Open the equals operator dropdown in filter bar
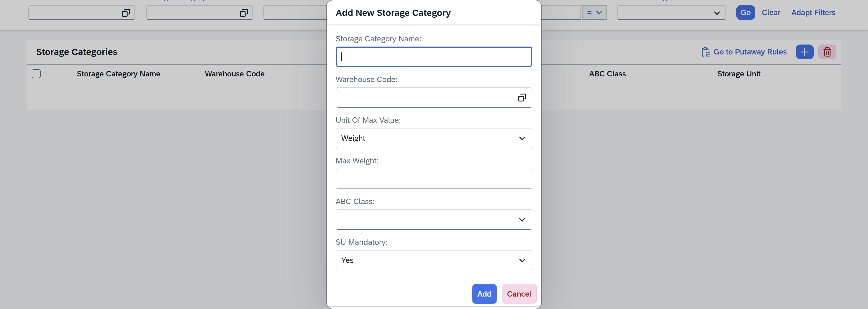The width and height of the screenshot is (868, 309). (x=594, y=13)
